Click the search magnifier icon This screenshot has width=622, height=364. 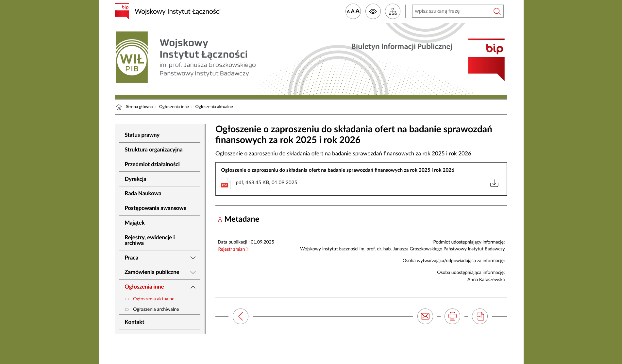coord(497,11)
